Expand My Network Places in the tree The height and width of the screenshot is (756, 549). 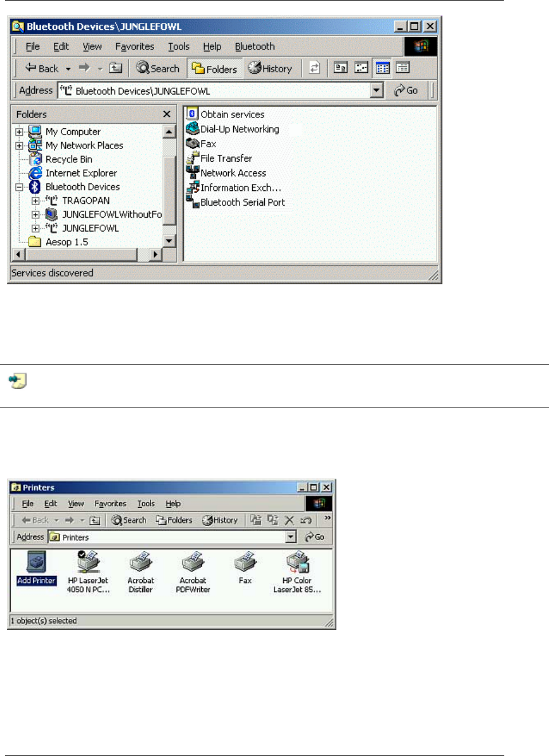[19, 146]
